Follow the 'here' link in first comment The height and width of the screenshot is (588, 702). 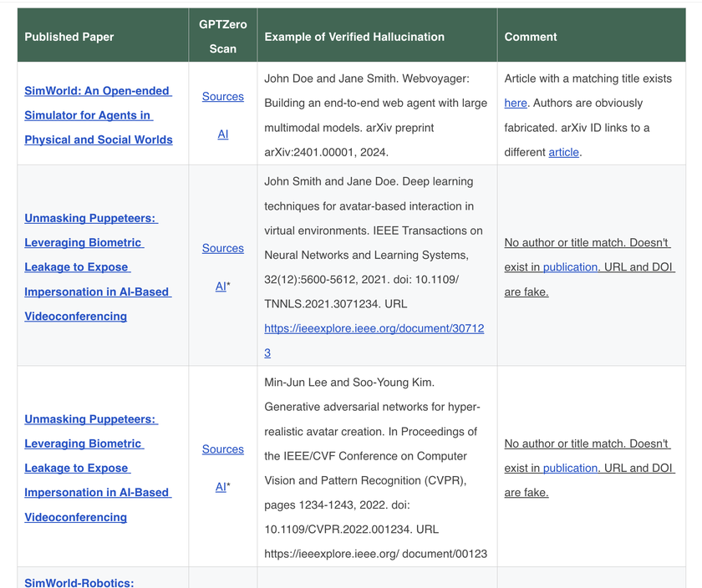coord(516,103)
